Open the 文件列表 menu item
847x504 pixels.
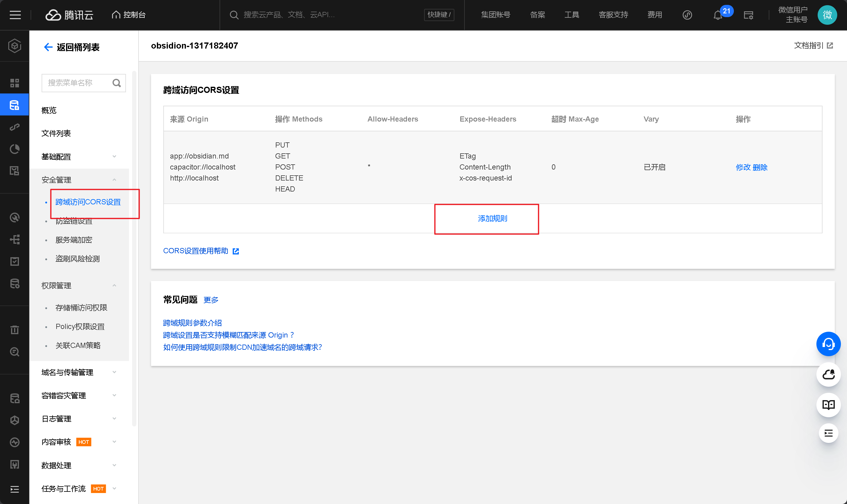[x=56, y=133]
